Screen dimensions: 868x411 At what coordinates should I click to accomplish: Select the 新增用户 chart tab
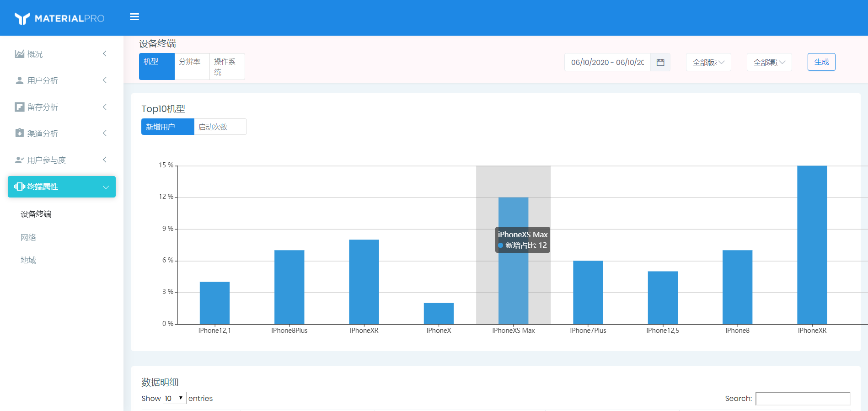click(168, 127)
